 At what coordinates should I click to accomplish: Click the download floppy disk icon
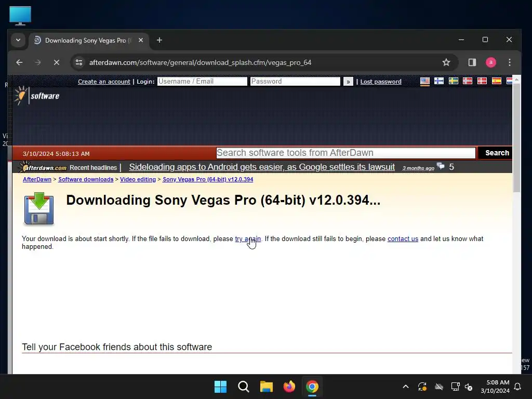(39, 209)
